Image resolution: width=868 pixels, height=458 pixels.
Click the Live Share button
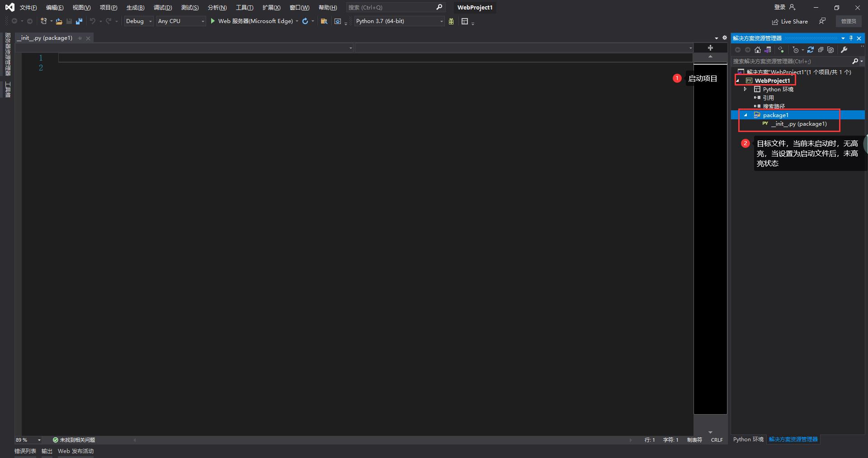790,21
